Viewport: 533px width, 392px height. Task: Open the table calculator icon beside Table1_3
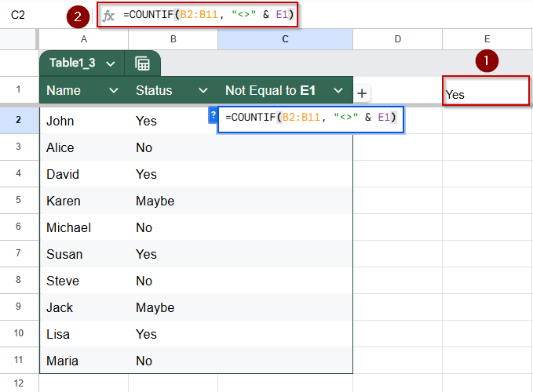pyautogui.click(x=142, y=64)
